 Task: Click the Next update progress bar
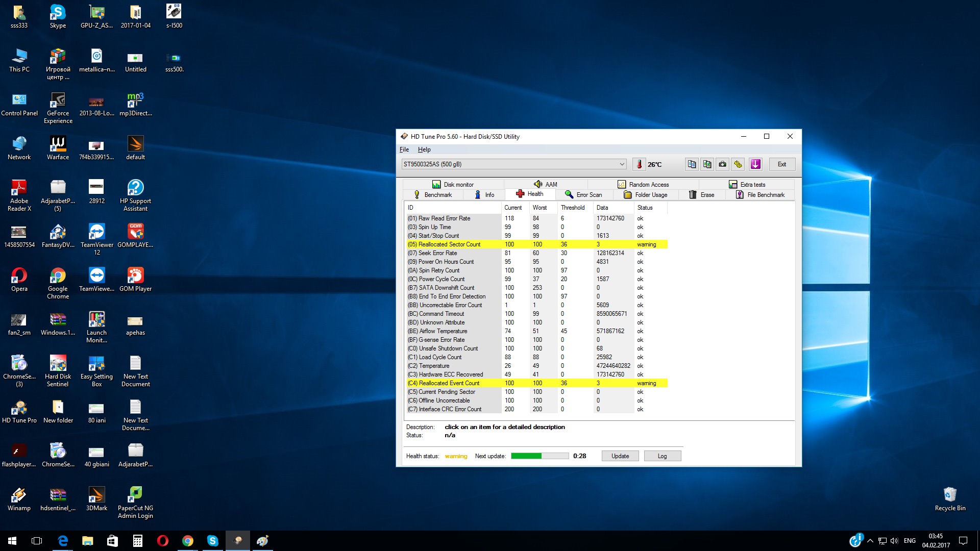click(x=540, y=456)
